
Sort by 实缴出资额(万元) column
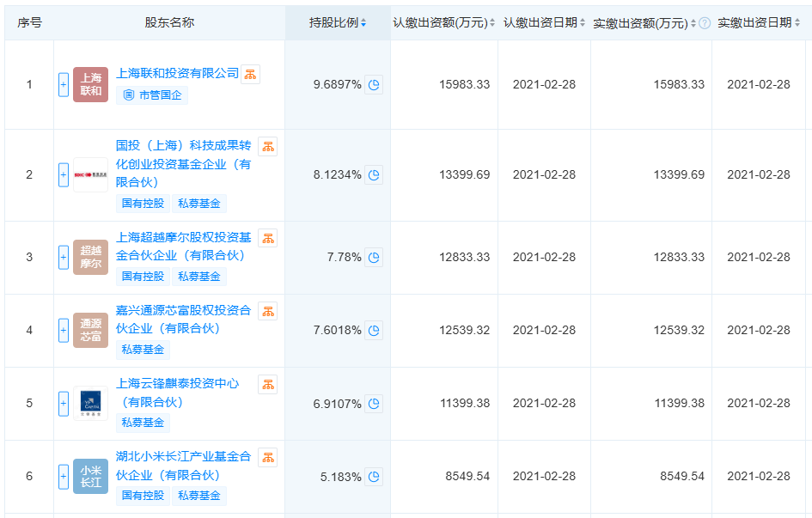(x=693, y=23)
